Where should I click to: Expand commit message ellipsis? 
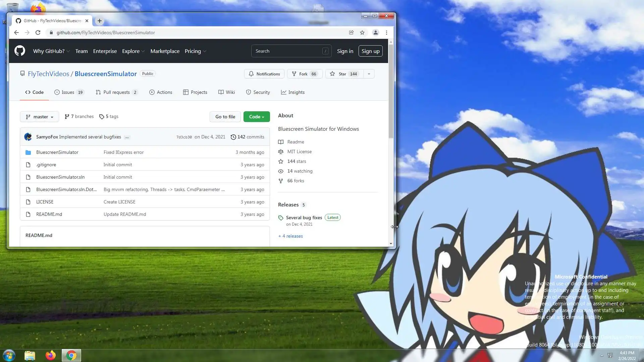click(x=127, y=137)
